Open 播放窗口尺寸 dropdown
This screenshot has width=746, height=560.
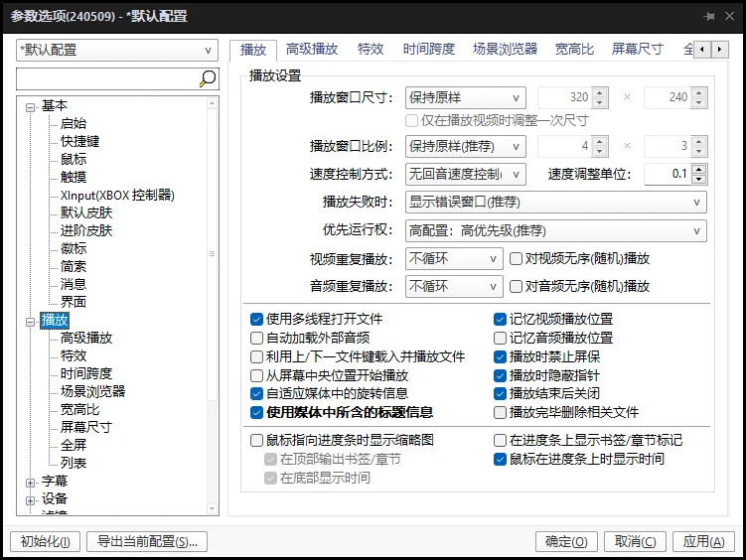(465, 98)
